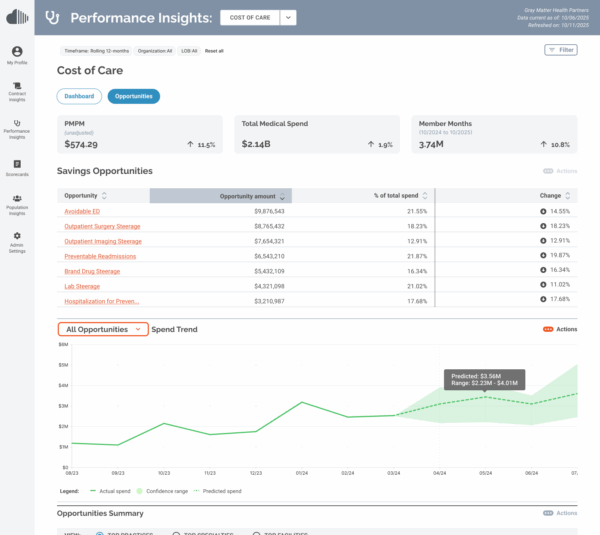This screenshot has width=600, height=535.
Task: Click the cloud logo at top left
Action: (x=17, y=17)
